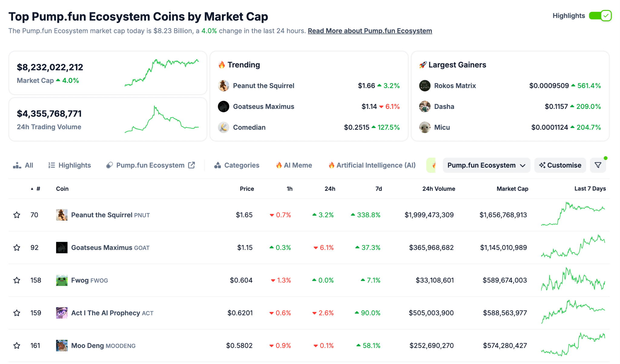This screenshot has width=620, height=364.
Task: Click the Moo Deng coin icon
Action: [x=62, y=346]
